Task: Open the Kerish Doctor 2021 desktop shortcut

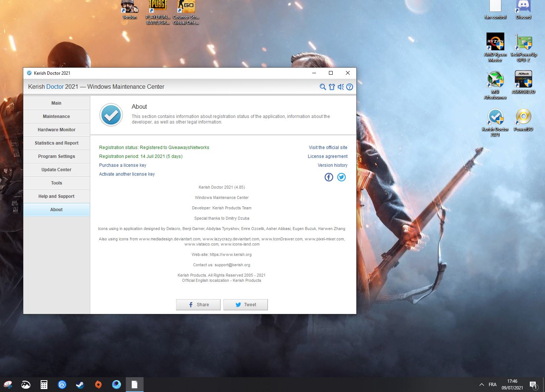Action: [x=495, y=122]
